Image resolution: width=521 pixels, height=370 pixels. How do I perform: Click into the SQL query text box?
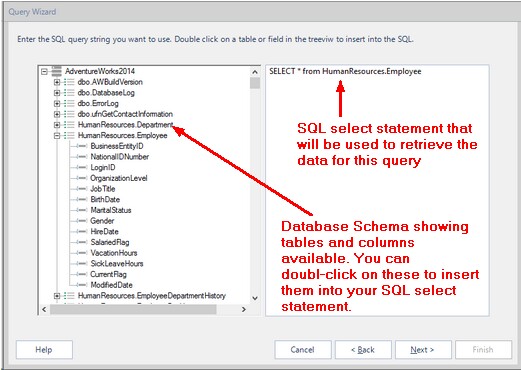click(377, 190)
